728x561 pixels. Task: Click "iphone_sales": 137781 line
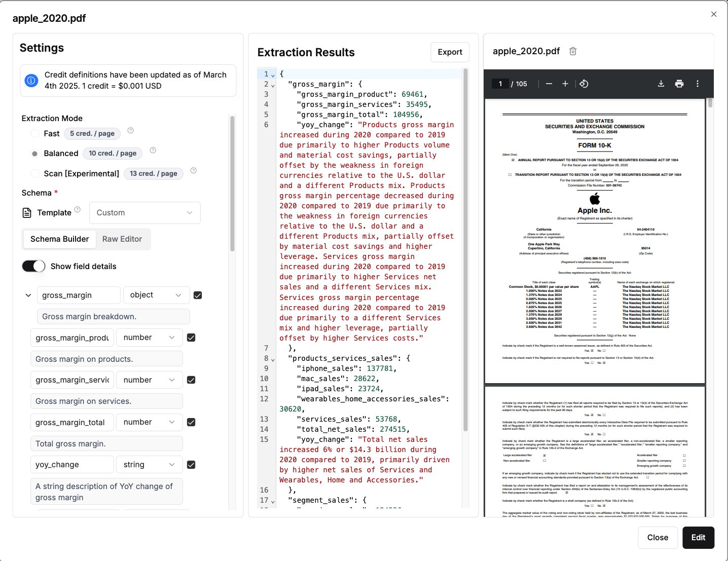click(x=346, y=368)
